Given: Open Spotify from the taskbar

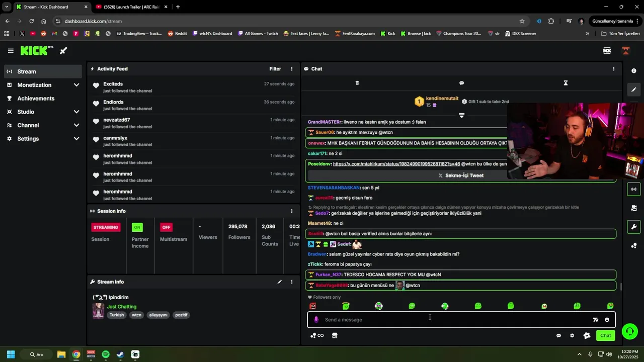Looking at the screenshot, I should point(106,354).
